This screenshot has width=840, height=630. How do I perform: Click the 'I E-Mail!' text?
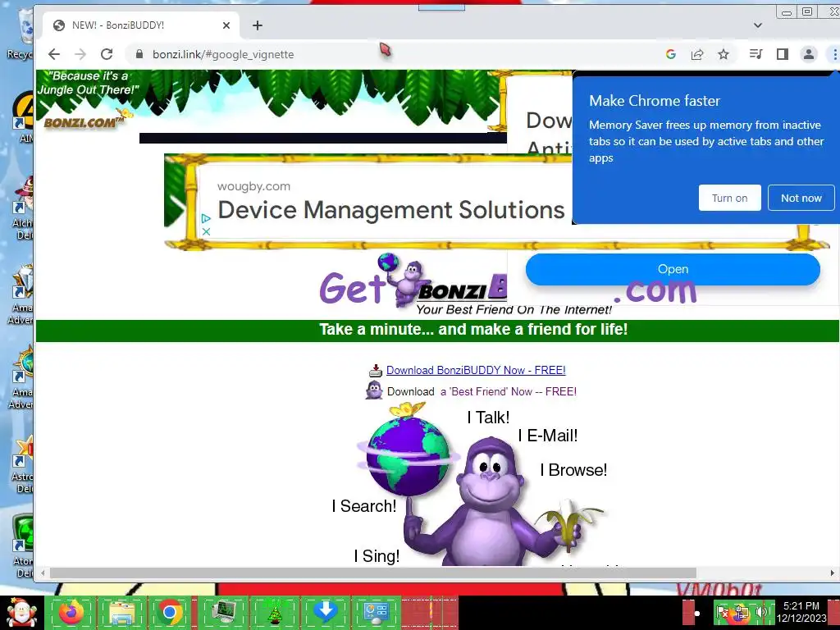click(x=547, y=436)
